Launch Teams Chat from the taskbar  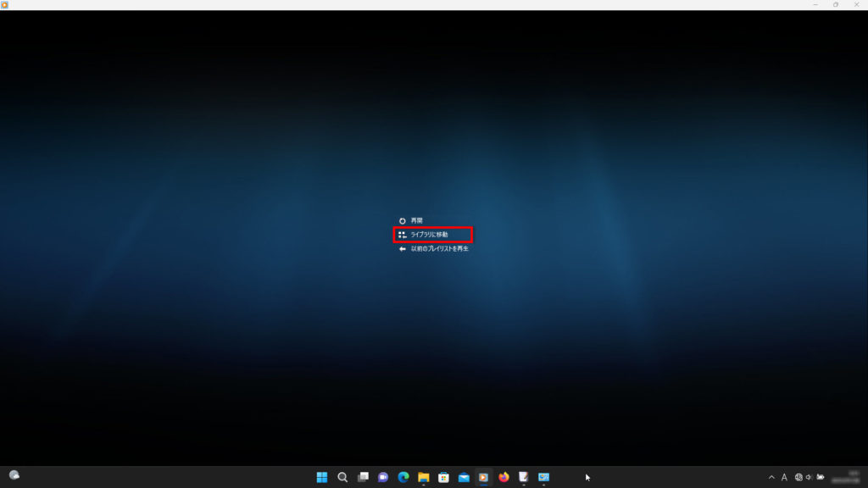pyautogui.click(x=383, y=477)
